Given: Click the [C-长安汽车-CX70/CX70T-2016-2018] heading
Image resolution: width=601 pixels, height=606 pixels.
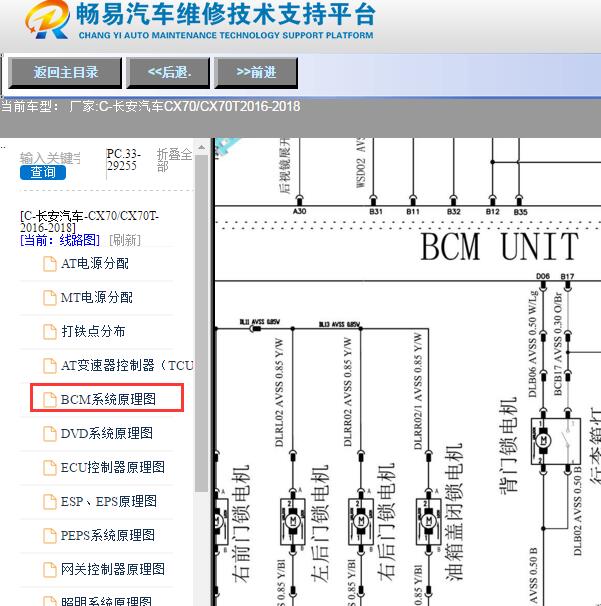Looking at the screenshot, I should [x=90, y=221].
